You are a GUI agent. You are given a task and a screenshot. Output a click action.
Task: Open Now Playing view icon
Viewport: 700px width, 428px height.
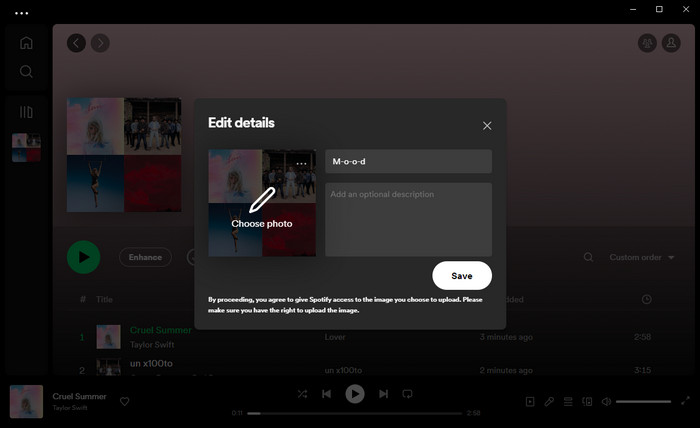[530, 402]
